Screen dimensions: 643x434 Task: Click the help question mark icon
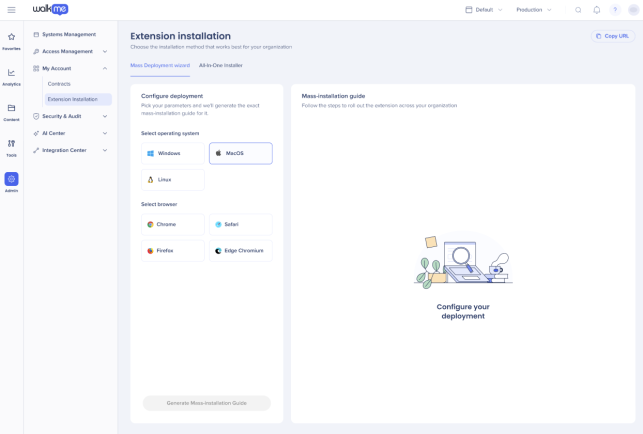coord(615,10)
